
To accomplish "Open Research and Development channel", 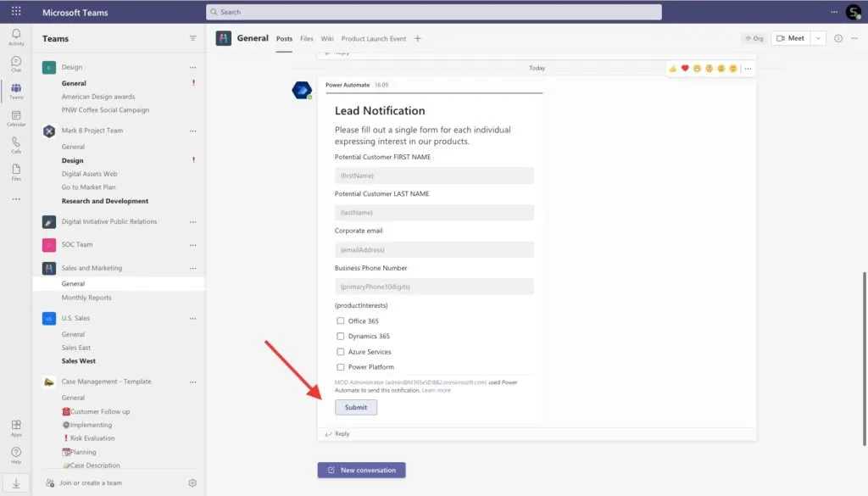I will tap(104, 201).
